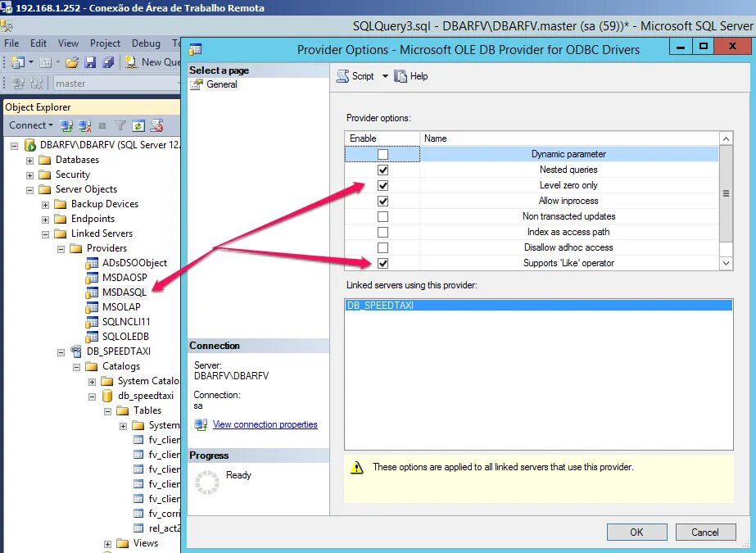Open the Connect dropdown in Object Explorer
This screenshot has width=756, height=553.
(x=31, y=125)
